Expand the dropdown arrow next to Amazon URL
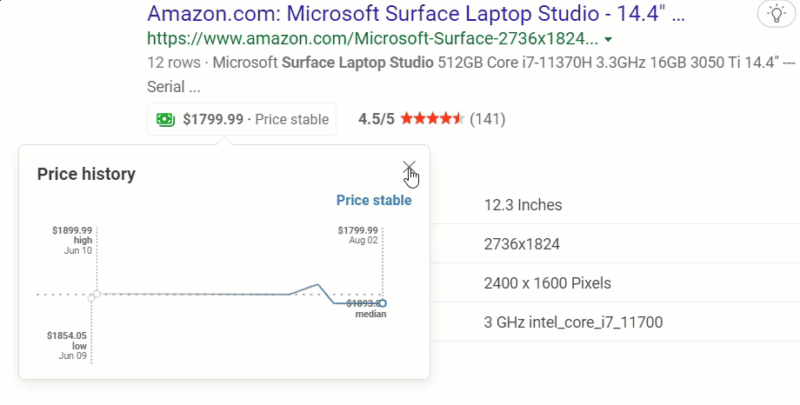Viewport: 800px width, 405px height. pos(609,40)
